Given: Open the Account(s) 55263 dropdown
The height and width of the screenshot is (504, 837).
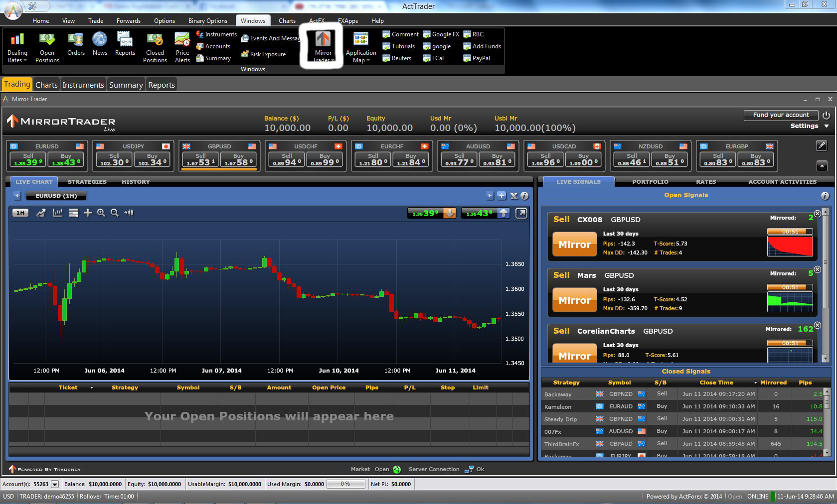Looking at the screenshot, I should (x=55, y=484).
